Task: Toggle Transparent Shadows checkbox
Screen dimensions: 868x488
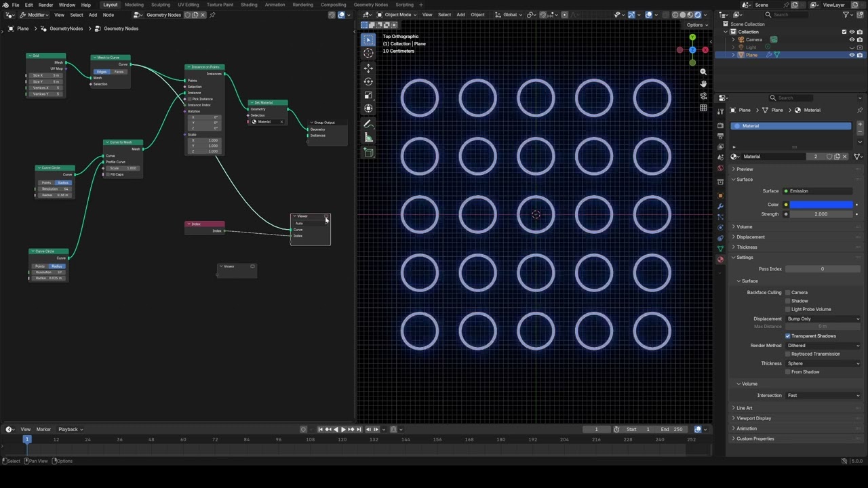Action: 788,336
